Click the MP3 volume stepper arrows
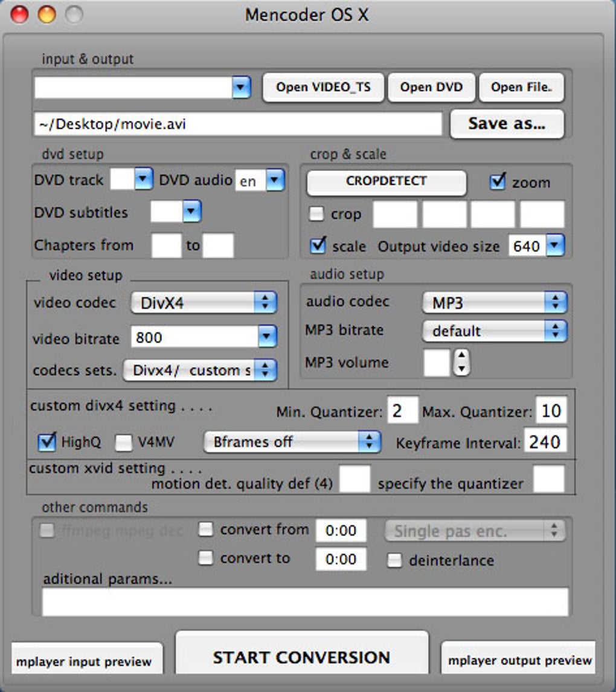This screenshot has width=616, height=692. (x=461, y=363)
